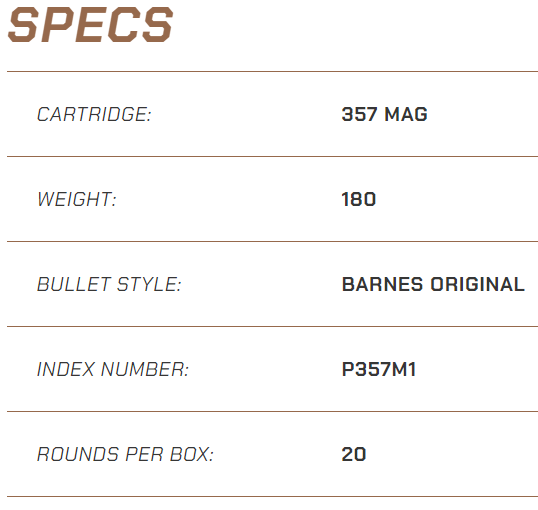Click the word MAG in cartridge row
This screenshot has width=538, height=510.
click(406, 114)
